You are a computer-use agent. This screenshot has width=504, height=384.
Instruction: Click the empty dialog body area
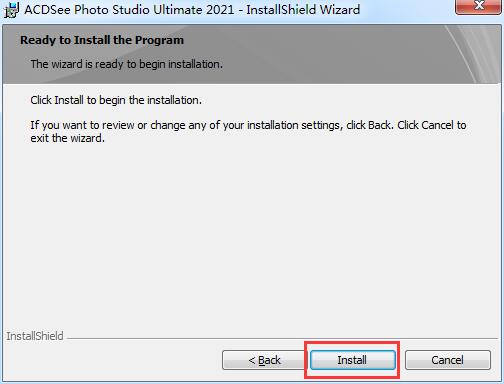(250, 233)
